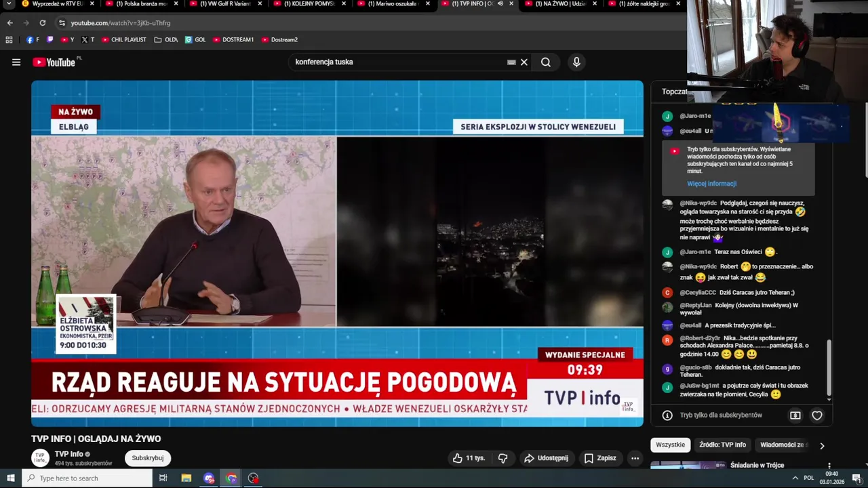The width and height of the screenshot is (868, 488).
Task: Open Dostream2 bookmark
Action: pos(279,40)
